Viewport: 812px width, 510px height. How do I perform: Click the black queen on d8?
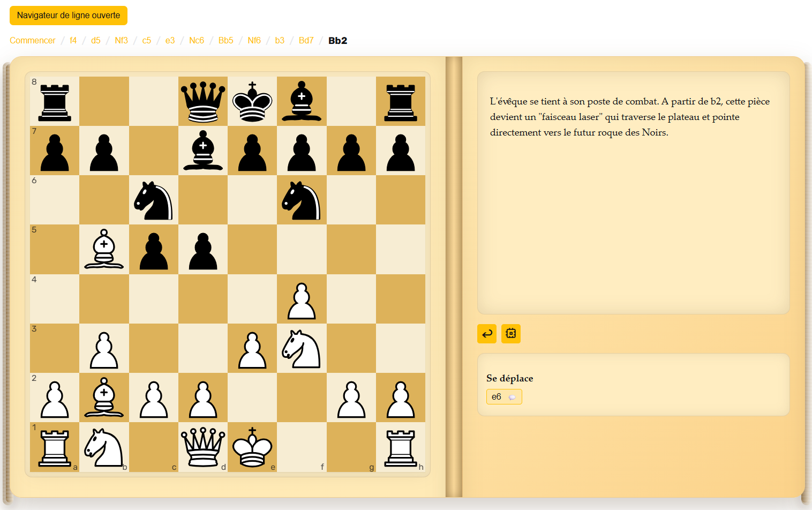pos(203,101)
